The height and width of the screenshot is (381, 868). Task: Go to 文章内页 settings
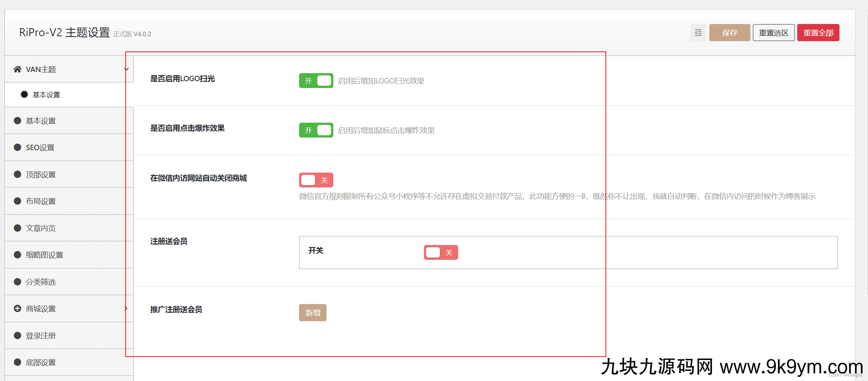[41, 228]
